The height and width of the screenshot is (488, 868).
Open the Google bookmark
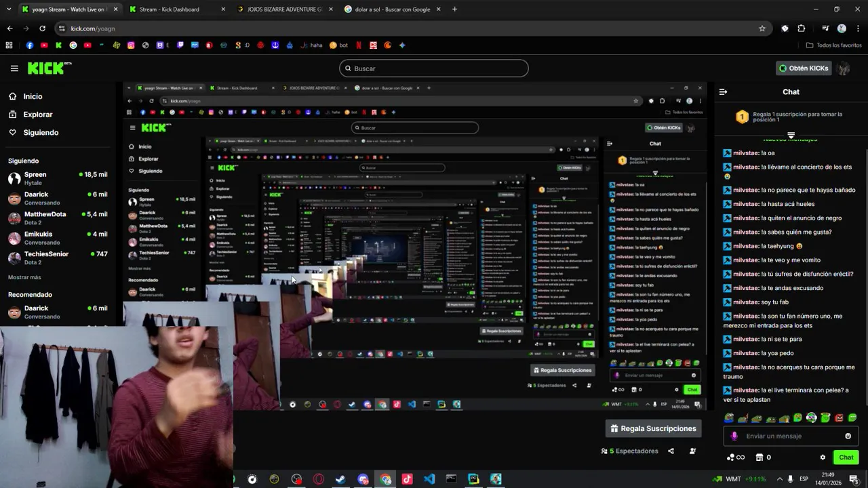(x=73, y=45)
